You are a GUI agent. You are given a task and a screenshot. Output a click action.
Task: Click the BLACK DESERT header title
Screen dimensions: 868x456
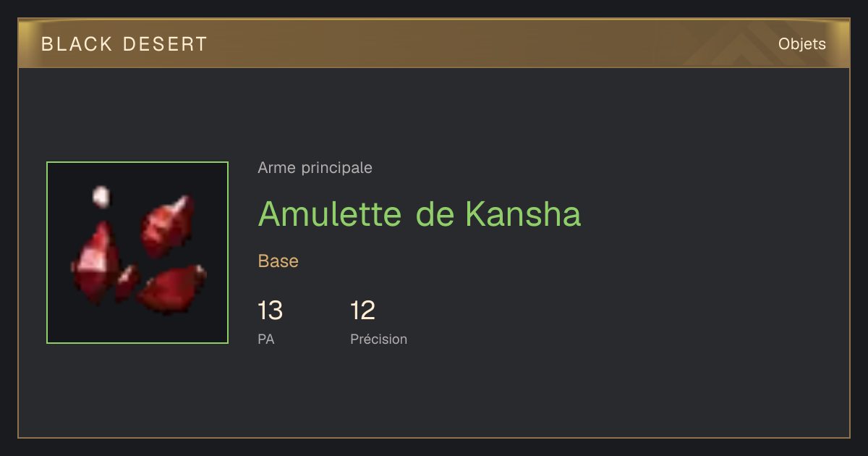pyautogui.click(x=124, y=44)
